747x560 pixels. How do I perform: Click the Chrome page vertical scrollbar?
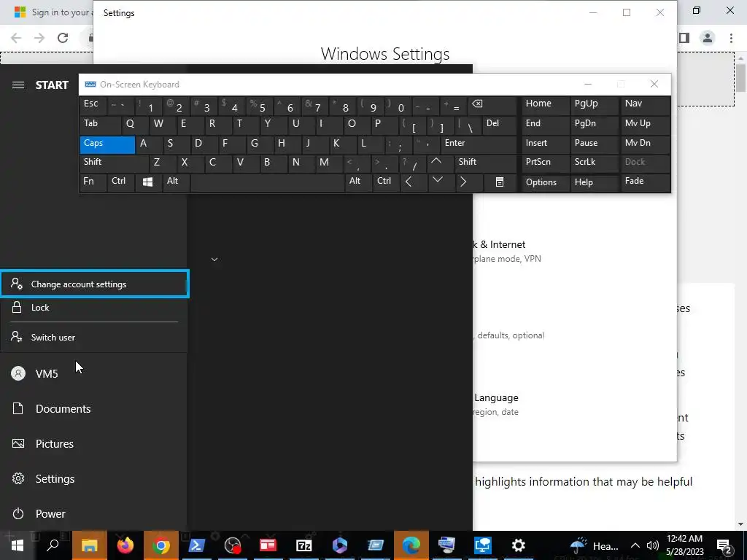[740, 78]
